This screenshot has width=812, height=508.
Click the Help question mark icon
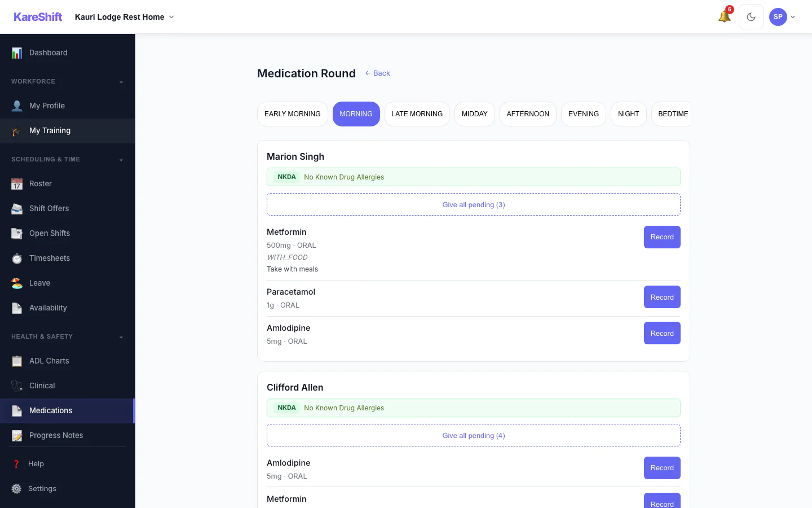click(16, 464)
